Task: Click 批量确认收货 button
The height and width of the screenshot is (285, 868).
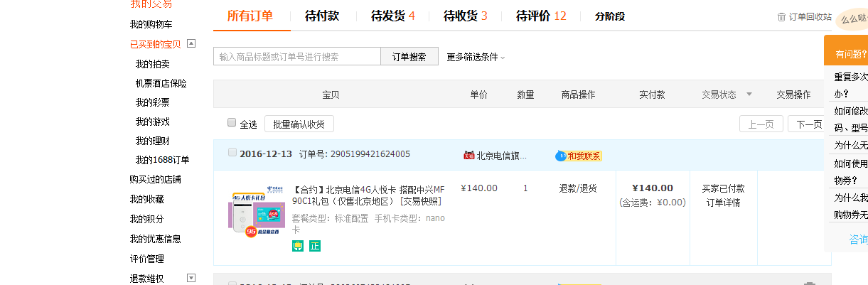Action: click(x=299, y=124)
